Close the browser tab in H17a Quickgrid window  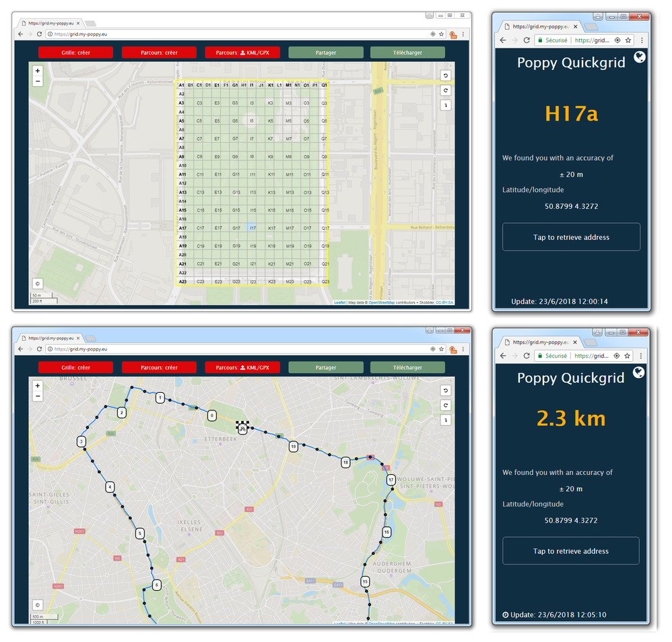coord(576,26)
